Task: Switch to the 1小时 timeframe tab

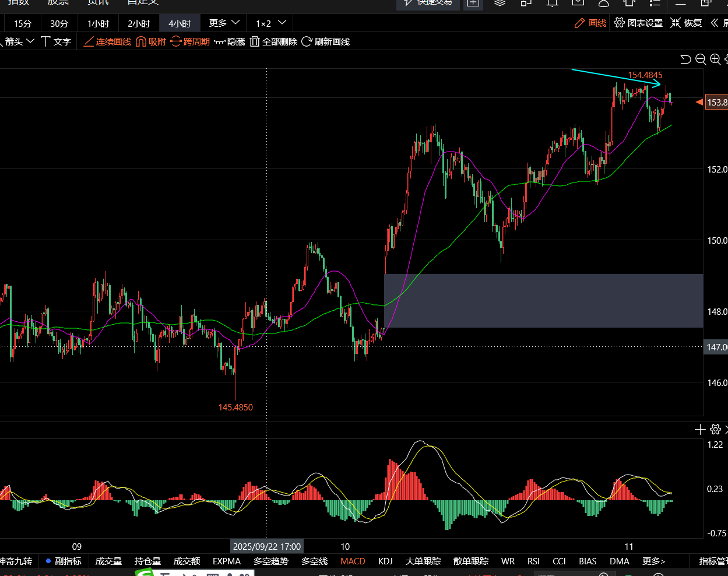Action: click(x=98, y=23)
